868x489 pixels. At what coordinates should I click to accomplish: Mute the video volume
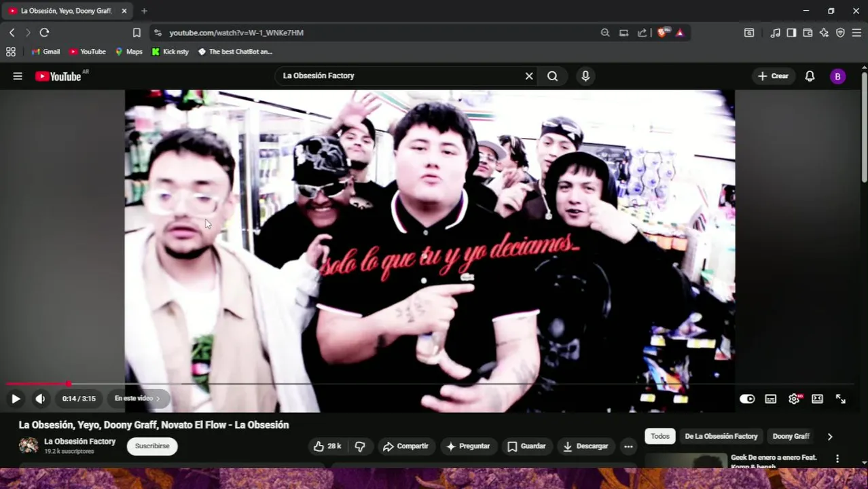40,399
